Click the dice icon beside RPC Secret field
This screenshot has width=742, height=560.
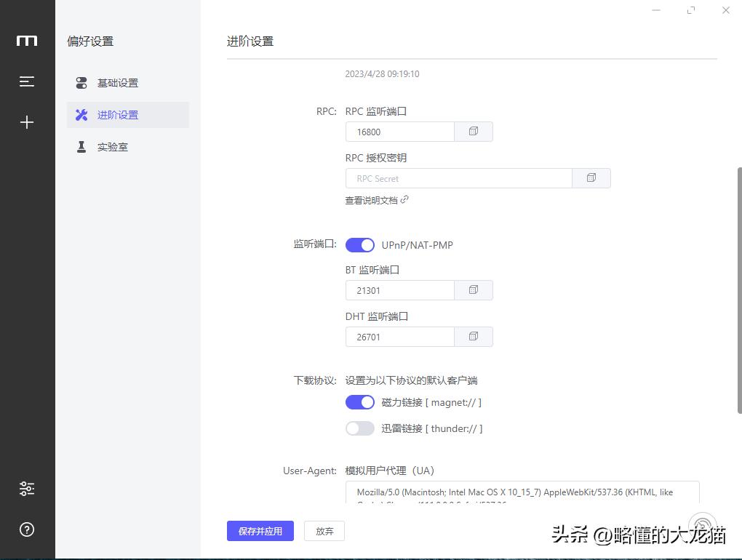(592, 177)
